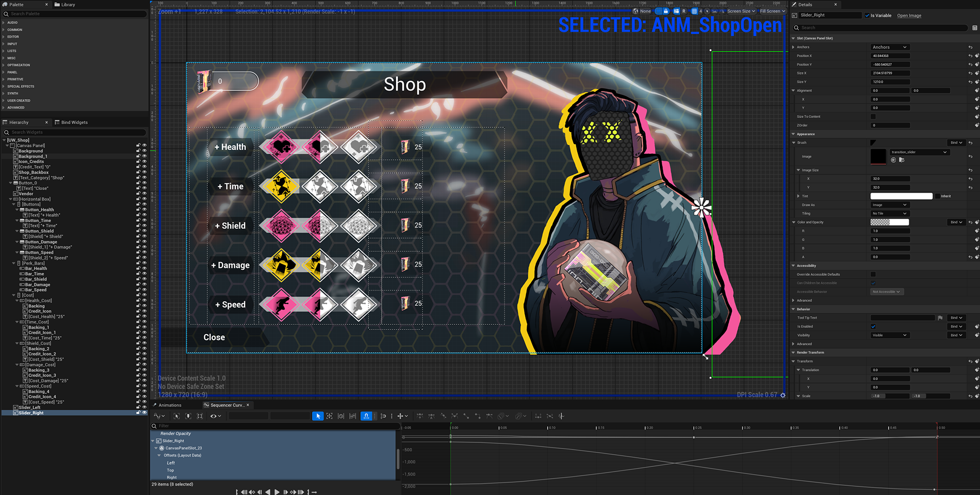Toggle the Inherit checkbox beside Tint
The width and height of the screenshot is (980, 495).
coord(938,196)
